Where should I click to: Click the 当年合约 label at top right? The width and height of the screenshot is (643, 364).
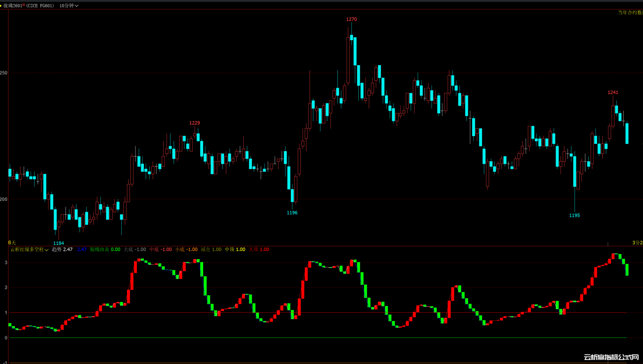(630, 12)
